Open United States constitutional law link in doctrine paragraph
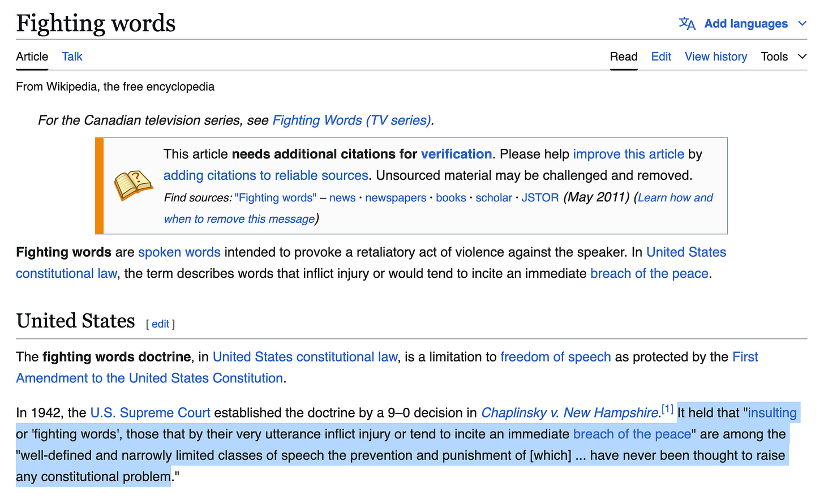This screenshot has width=824, height=504. coord(305,357)
